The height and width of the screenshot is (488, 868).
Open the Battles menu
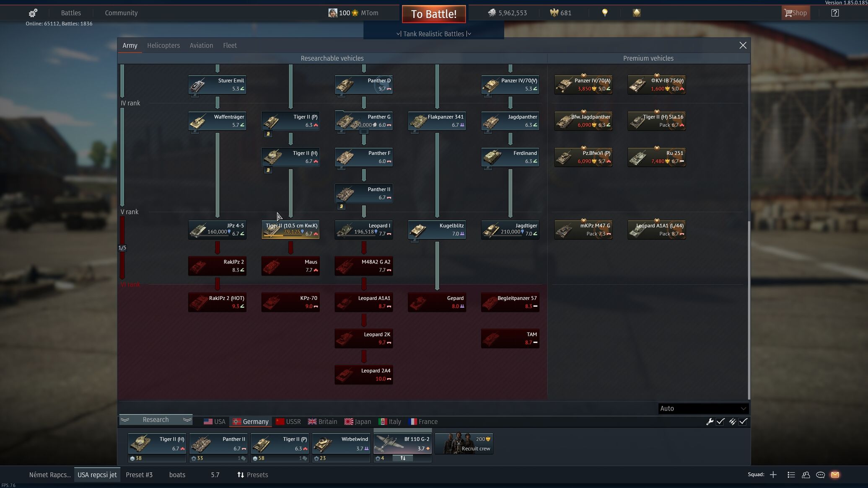[71, 13]
